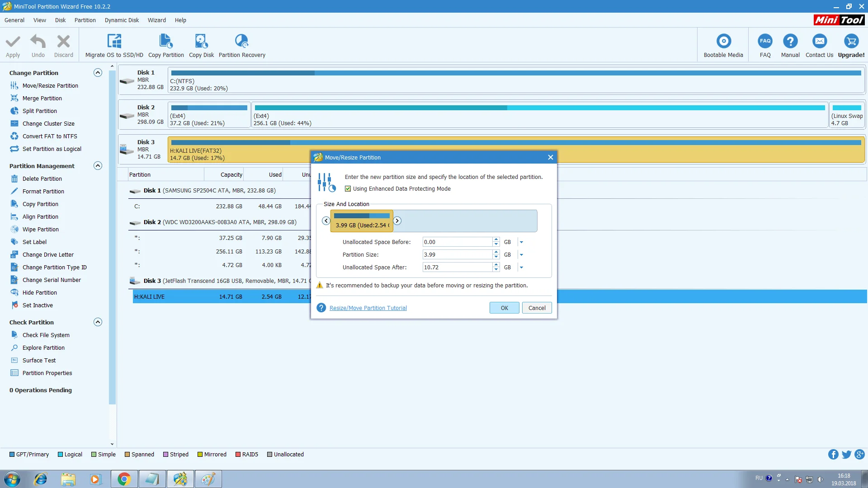Click the Copy Disk toolbar icon
The width and height of the screenshot is (868, 488).
coord(201,42)
